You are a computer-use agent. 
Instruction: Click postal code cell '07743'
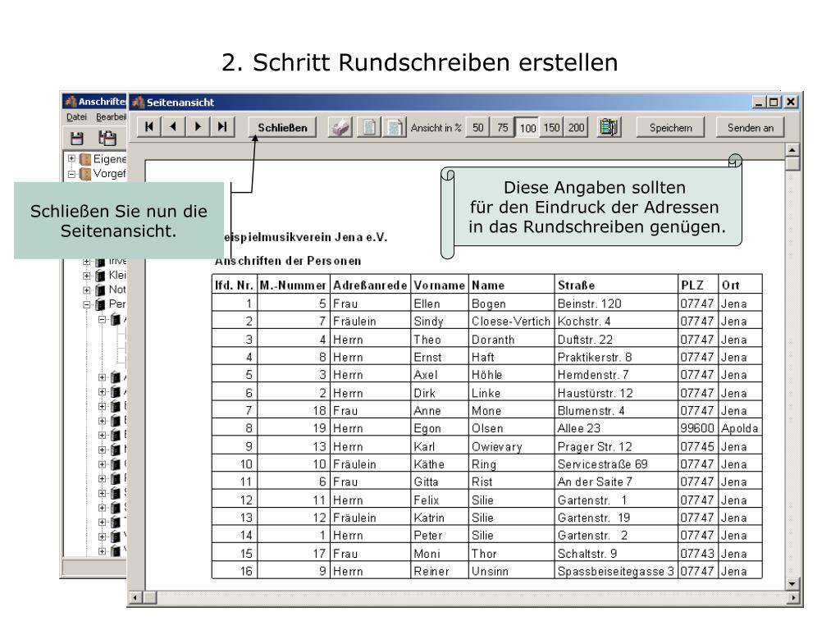coord(697,554)
